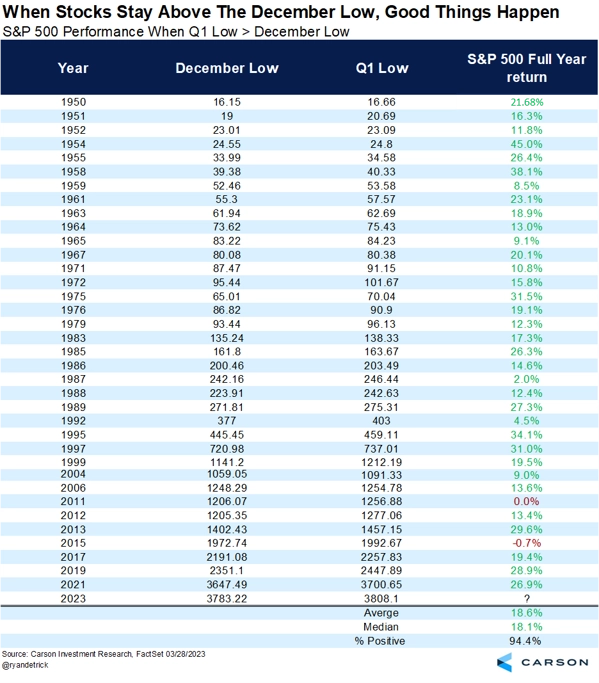599x683 pixels.
Task: Click the December Low value '2351.1'
Action: 227,570
